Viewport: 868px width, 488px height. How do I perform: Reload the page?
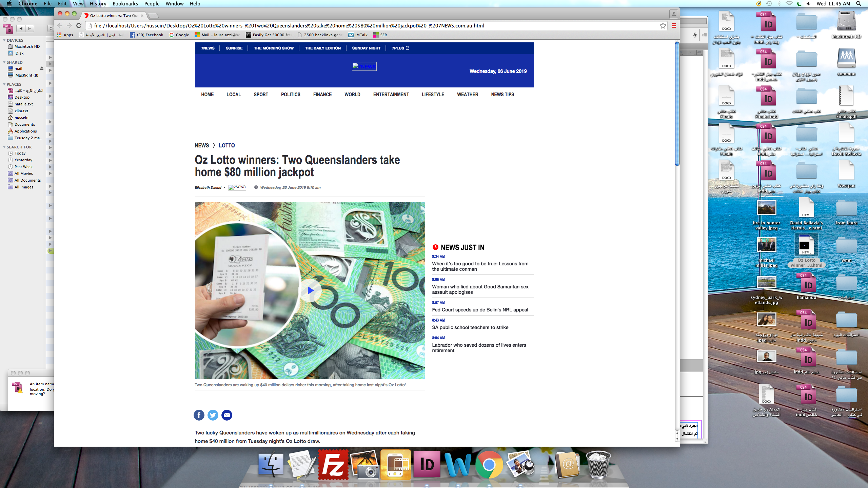[79, 26]
